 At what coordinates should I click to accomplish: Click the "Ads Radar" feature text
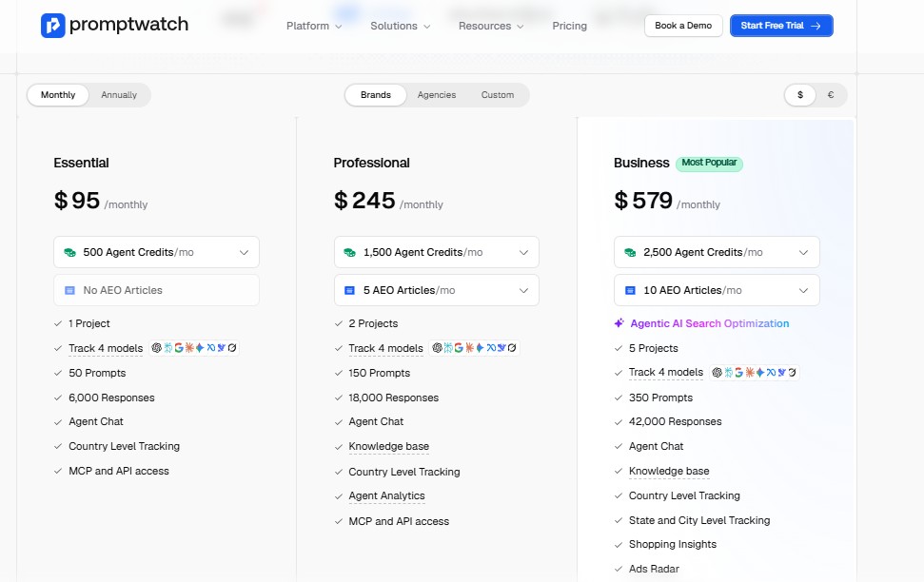coord(654,569)
